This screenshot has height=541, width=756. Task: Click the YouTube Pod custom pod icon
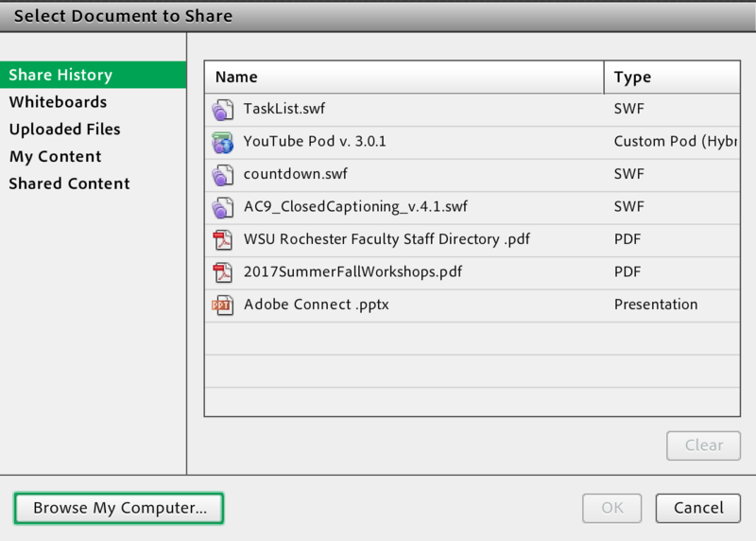tap(222, 142)
